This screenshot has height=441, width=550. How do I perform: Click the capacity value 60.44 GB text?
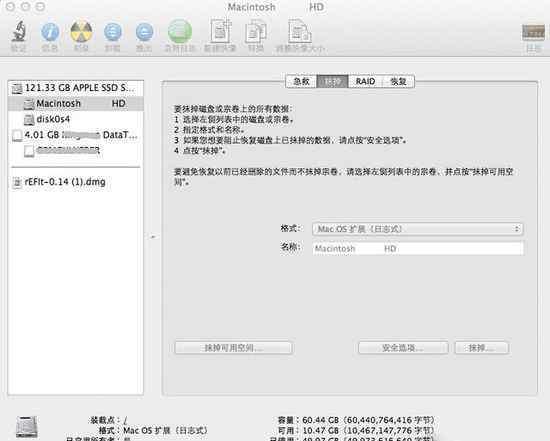(x=368, y=420)
